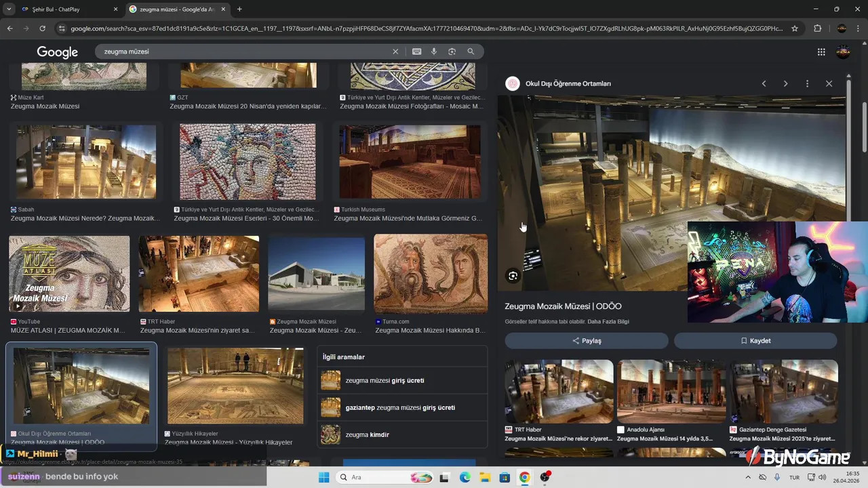This screenshot has height=488, width=868.
Task: Clear the Google search box text
Action: [x=395, y=52]
